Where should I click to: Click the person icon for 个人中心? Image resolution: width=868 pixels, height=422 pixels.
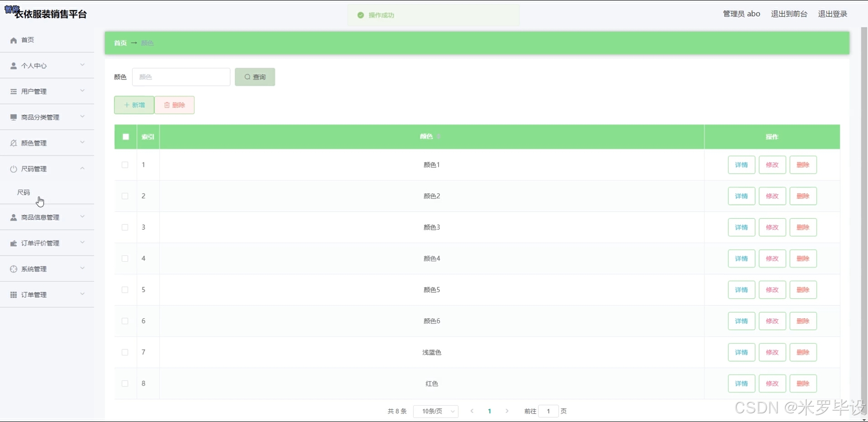click(x=14, y=66)
